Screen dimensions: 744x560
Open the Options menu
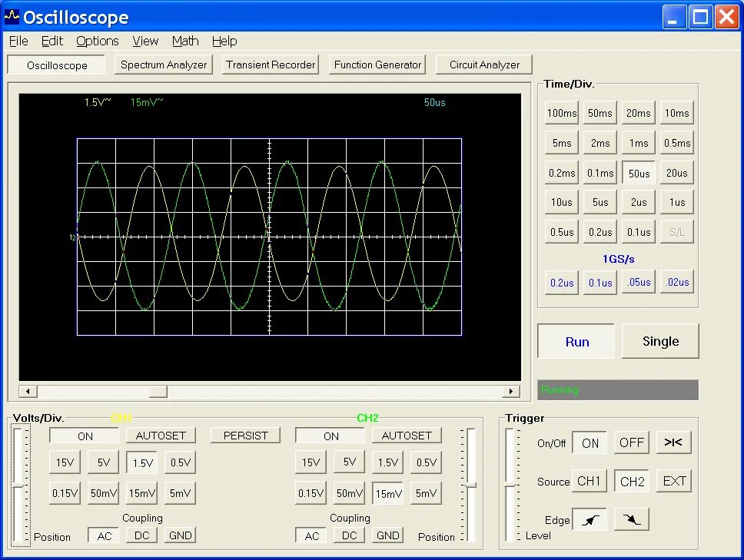click(98, 41)
